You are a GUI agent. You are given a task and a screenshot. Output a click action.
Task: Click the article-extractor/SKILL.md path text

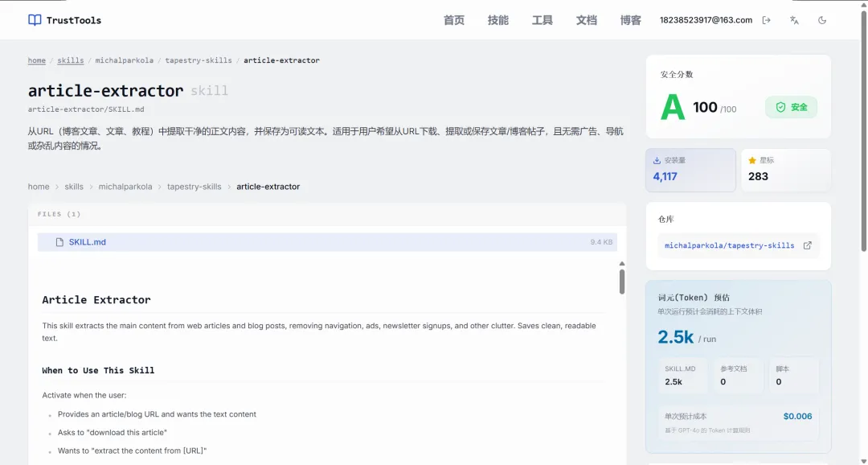pos(86,109)
